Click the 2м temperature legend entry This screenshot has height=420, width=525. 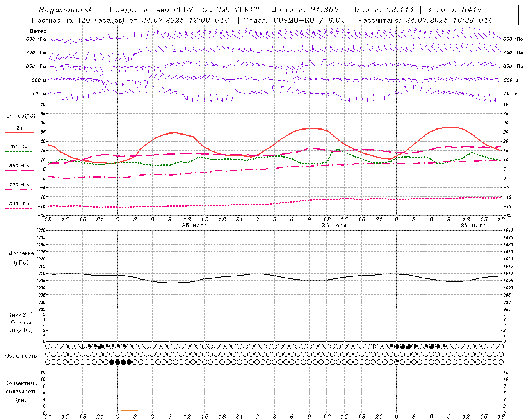19,128
